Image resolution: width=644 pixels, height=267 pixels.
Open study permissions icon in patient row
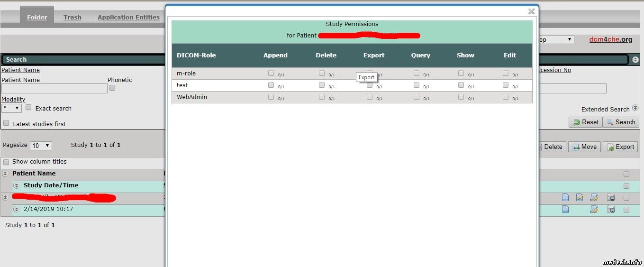pos(594,197)
